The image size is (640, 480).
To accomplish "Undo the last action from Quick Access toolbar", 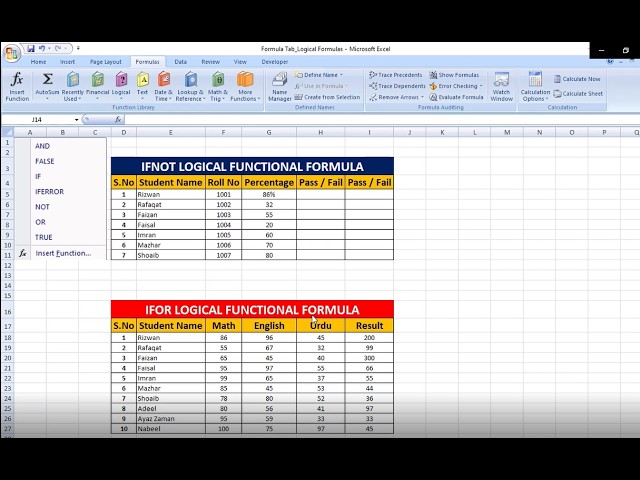I will tap(42, 49).
